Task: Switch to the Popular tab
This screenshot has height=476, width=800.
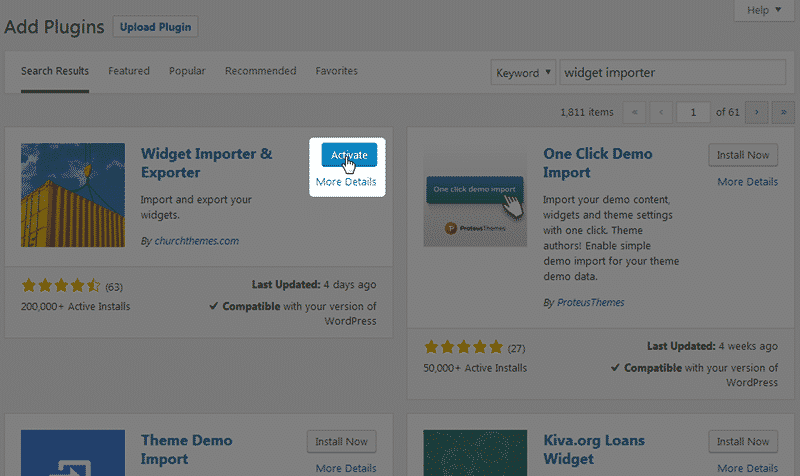Action: [187, 71]
